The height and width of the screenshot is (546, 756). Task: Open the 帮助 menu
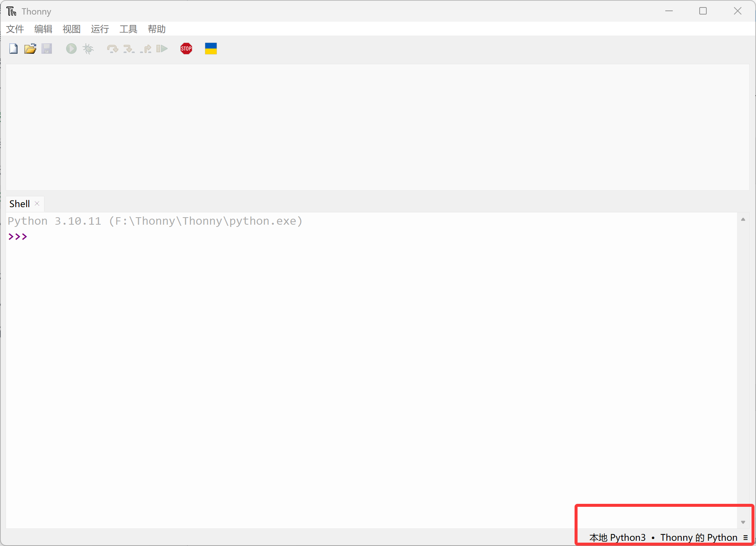coord(157,29)
